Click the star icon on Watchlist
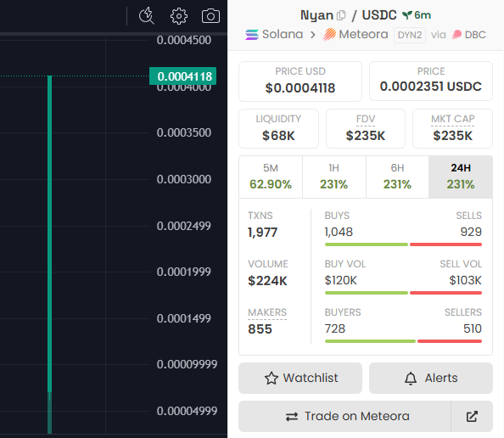The height and width of the screenshot is (438, 504). click(x=272, y=379)
